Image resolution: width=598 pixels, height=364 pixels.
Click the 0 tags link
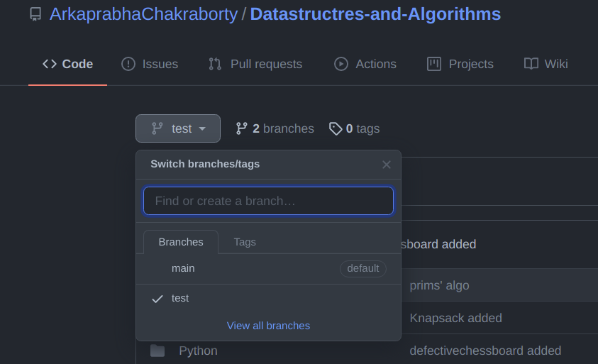click(x=355, y=128)
